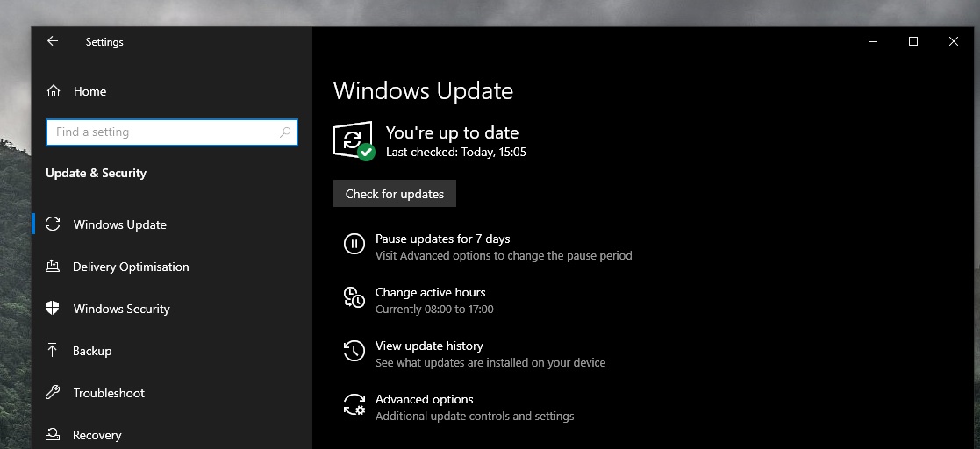Minimize the Settings window
This screenshot has height=449, width=980.
click(873, 41)
